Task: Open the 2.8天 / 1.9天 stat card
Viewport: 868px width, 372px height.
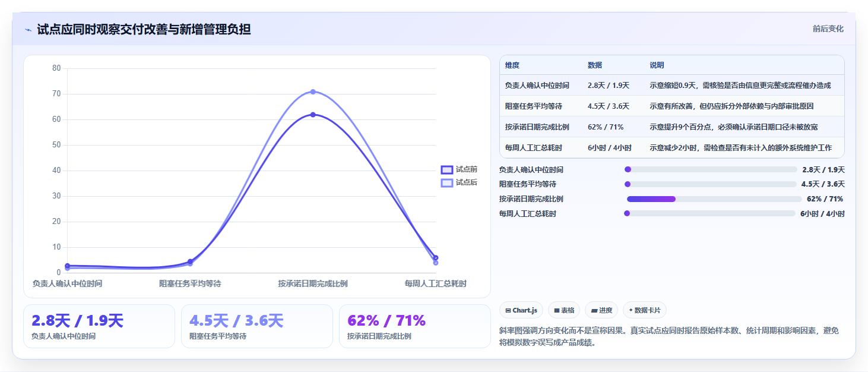Action: point(99,326)
